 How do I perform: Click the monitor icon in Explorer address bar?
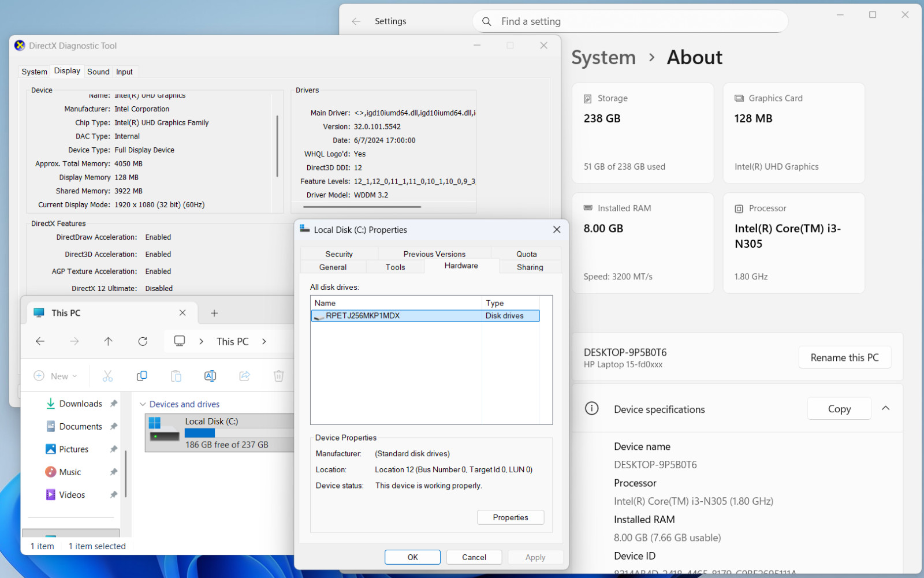[x=180, y=341]
